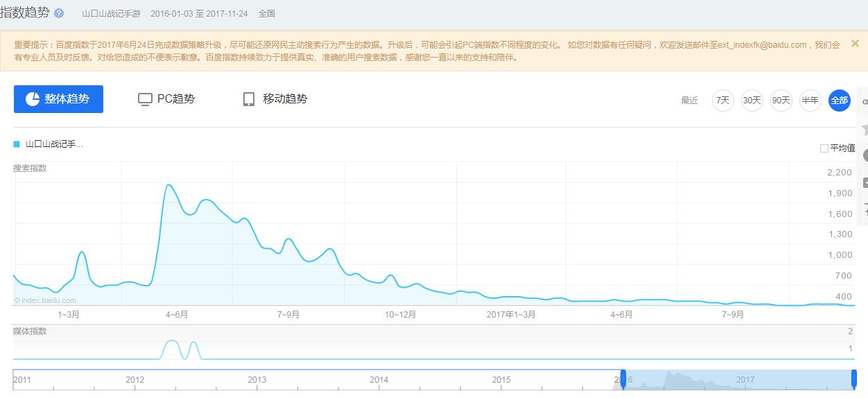Click the phone icon for 移动趋势
This screenshot has height=398, width=868.
249,99
